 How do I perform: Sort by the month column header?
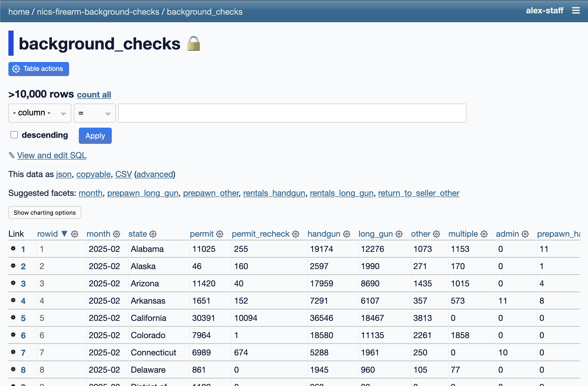click(x=98, y=234)
